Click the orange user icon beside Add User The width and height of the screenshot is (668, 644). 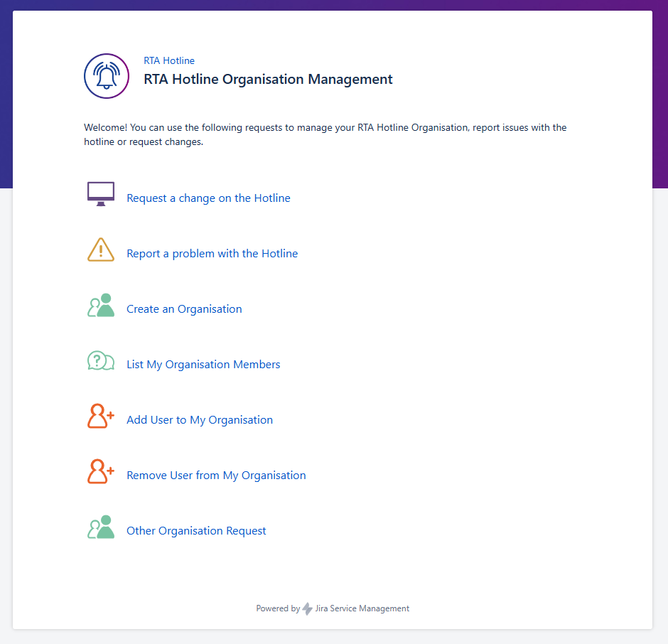pos(101,416)
